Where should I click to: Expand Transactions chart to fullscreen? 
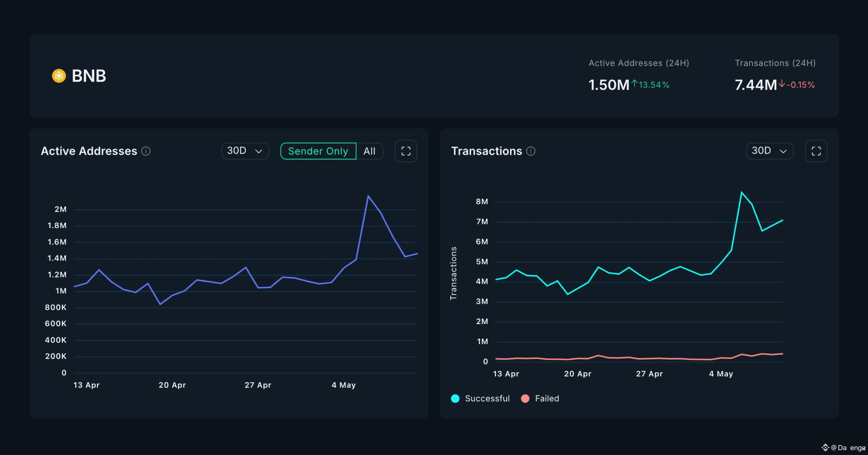pyautogui.click(x=816, y=151)
